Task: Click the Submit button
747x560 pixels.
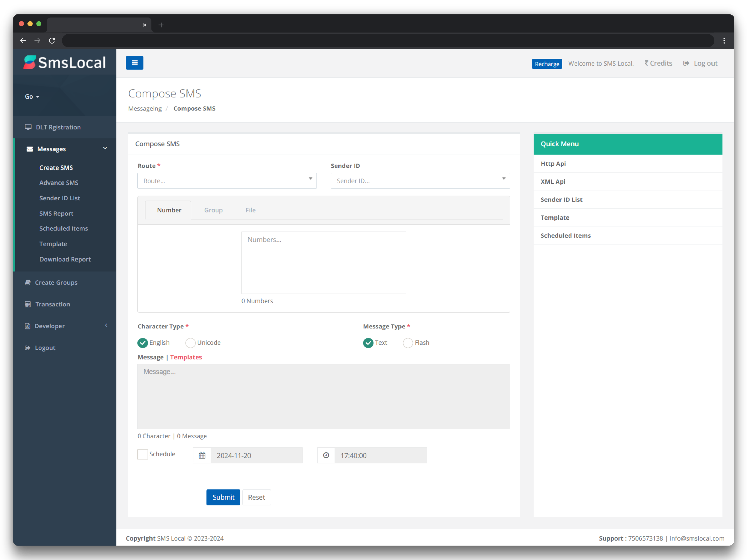Action: click(x=223, y=497)
